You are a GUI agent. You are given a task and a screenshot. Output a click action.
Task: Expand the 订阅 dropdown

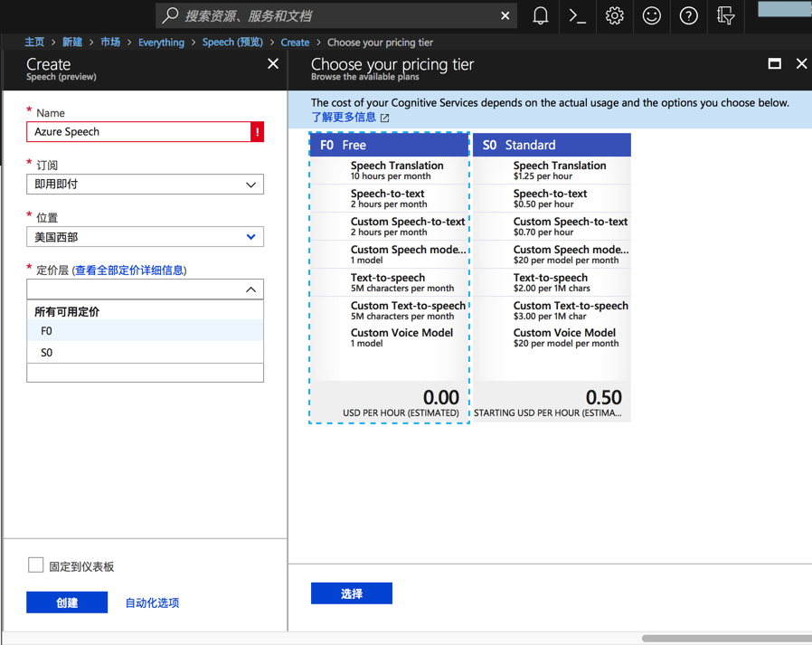click(x=145, y=185)
